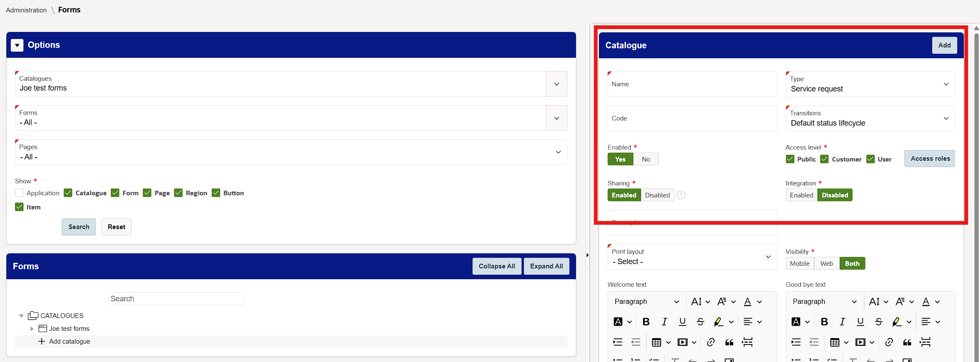Image resolution: width=980 pixels, height=362 pixels.
Task: Tick the Application checkbox under Show
Action: coord(19,193)
